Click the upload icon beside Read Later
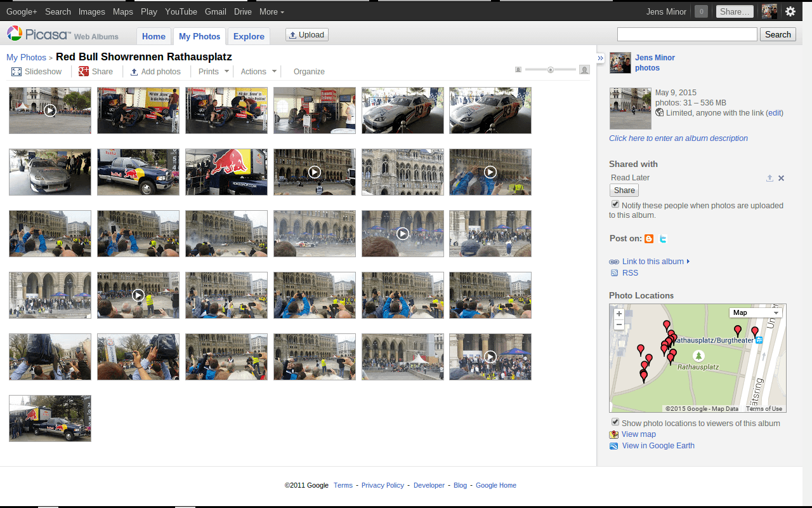Screen dimensions: 812x508 pyautogui.click(x=769, y=178)
